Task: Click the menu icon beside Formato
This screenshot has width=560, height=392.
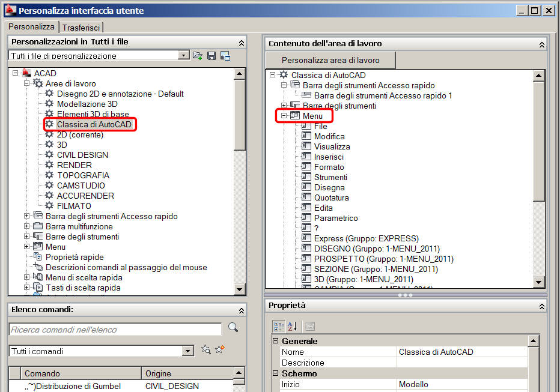Action: click(x=306, y=166)
